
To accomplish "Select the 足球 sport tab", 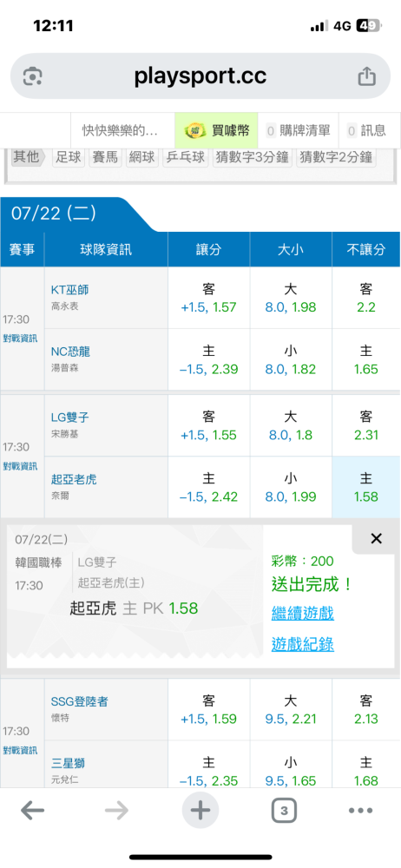I will 69,157.
